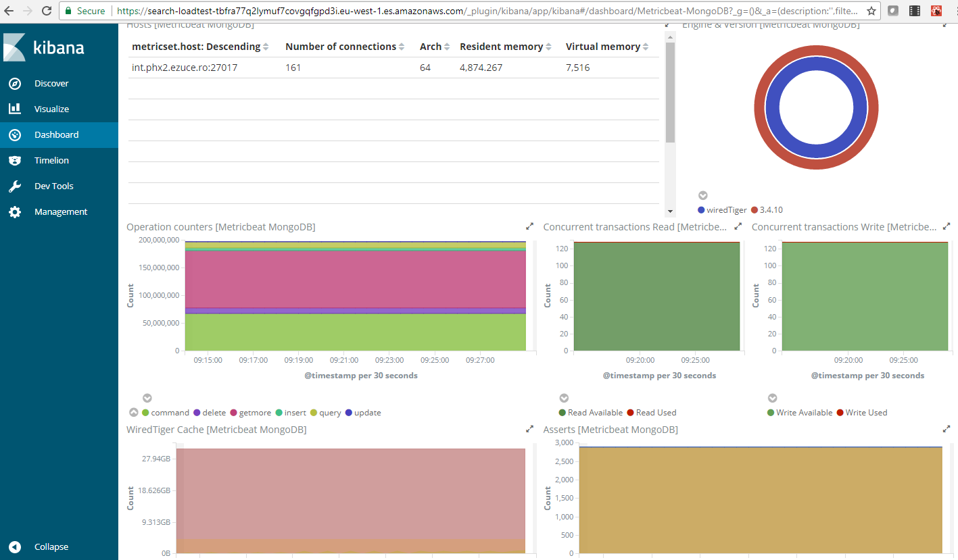Toggle the update series in legend
Viewport: 958px width, 560px height.
click(x=363, y=413)
